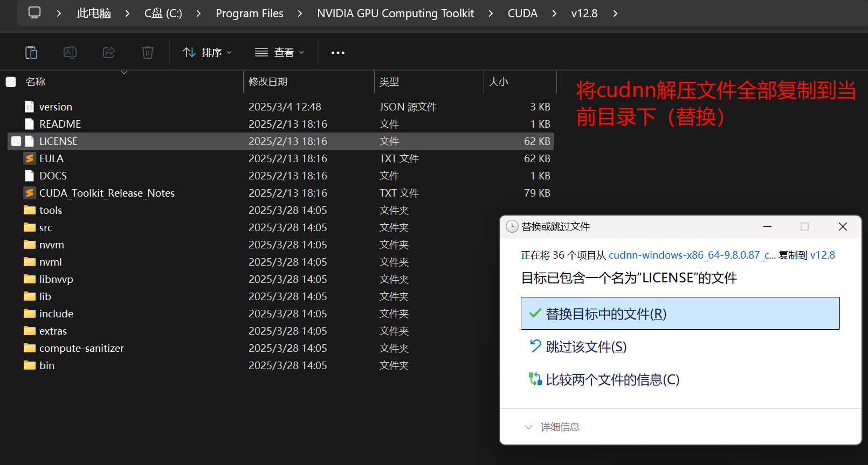Image resolution: width=868 pixels, height=465 pixels.
Task: Sort by 大小 column header
Action: pyautogui.click(x=499, y=82)
